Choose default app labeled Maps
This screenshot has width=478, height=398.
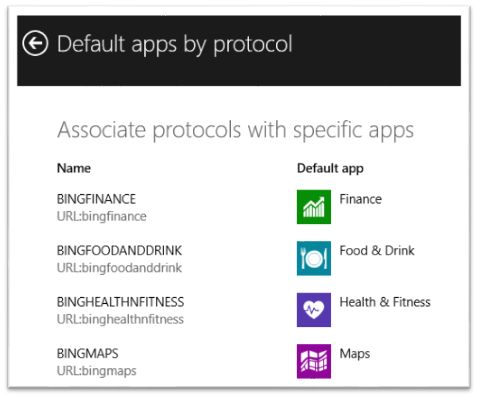pos(355,354)
